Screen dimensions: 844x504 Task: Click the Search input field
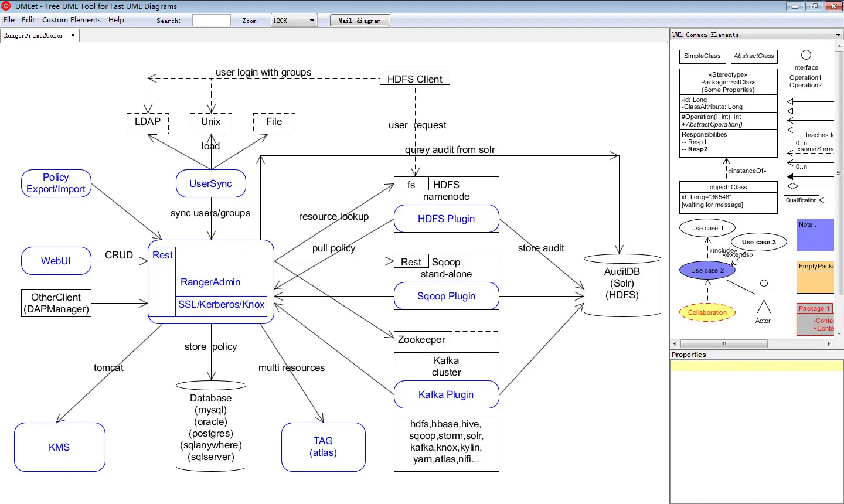click(212, 21)
